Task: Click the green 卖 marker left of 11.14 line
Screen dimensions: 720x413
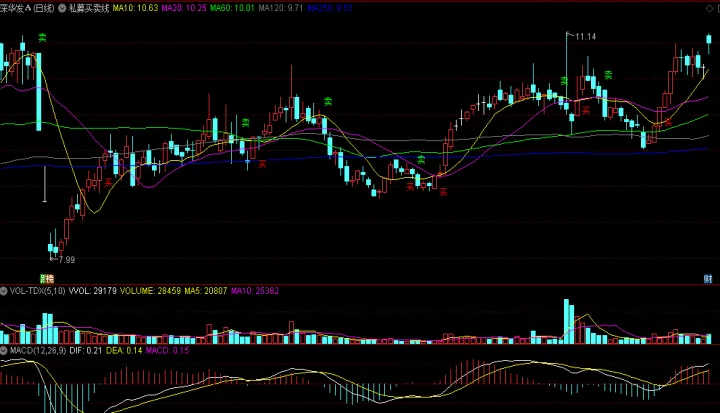Action: (564, 81)
